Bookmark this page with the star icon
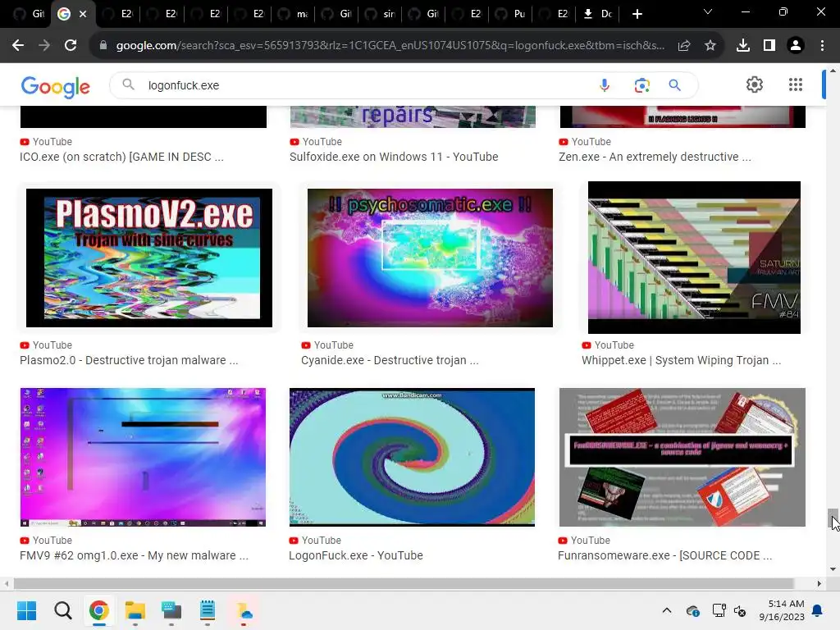Image resolution: width=840 pixels, height=630 pixels. [x=710, y=46]
